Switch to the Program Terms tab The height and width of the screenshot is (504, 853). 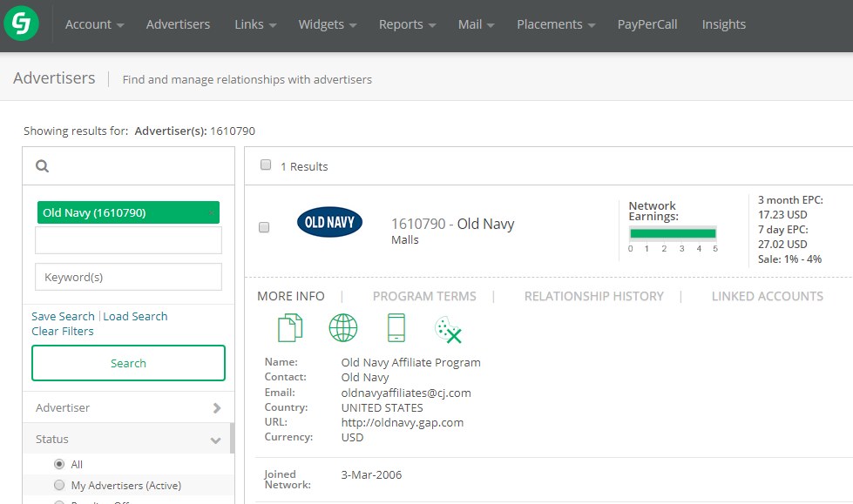pos(424,296)
